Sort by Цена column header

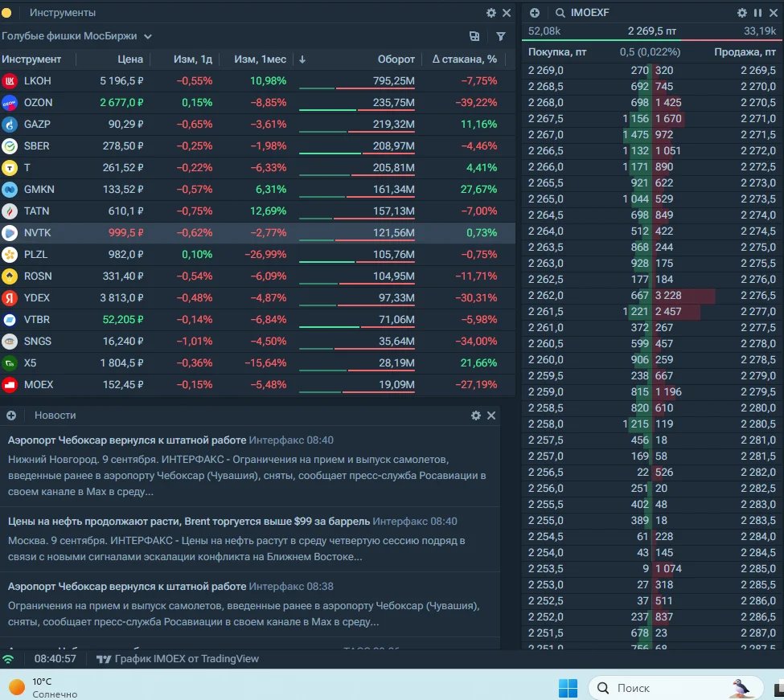pos(130,59)
